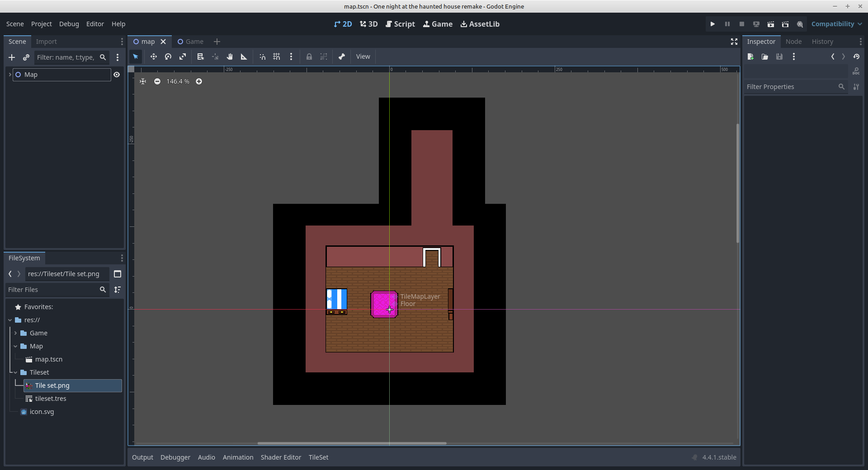Click the Add Child Node plus icon

[12, 57]
